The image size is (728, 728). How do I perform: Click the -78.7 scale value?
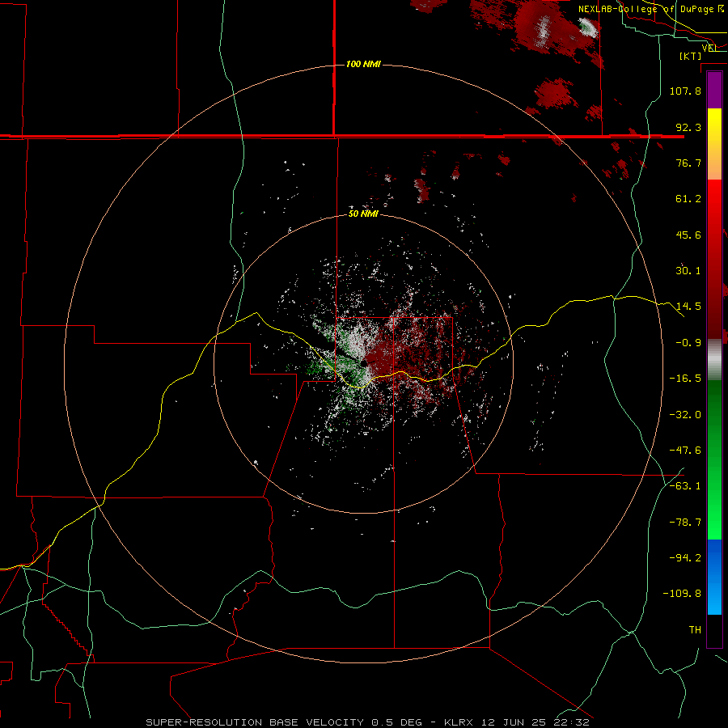[685, 523]
